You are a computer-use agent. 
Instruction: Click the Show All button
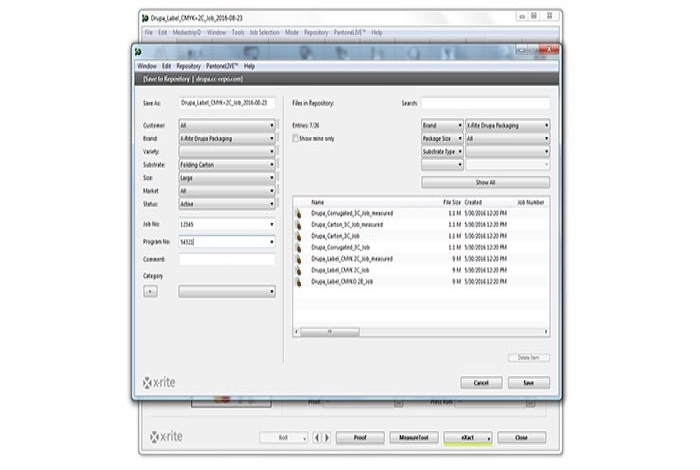click(x=485, y=183)
